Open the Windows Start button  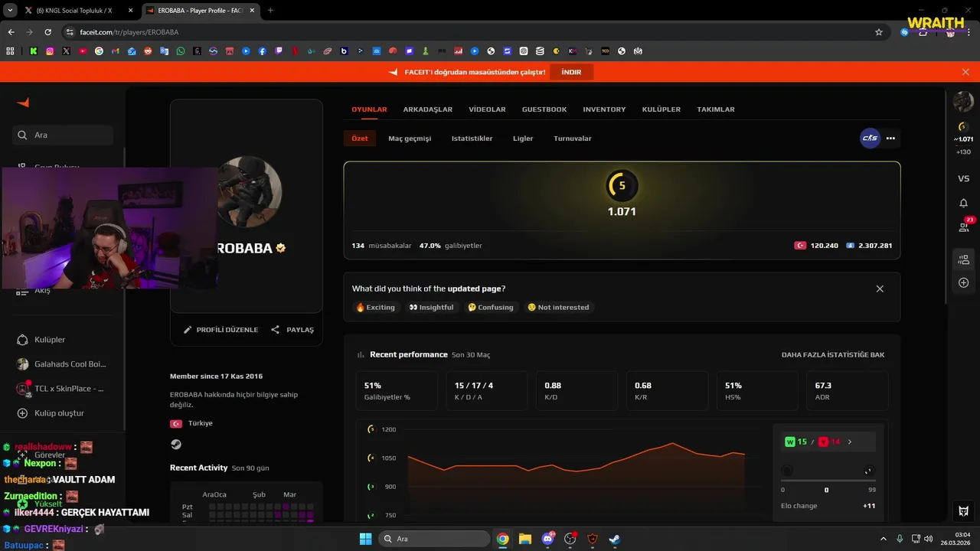pos(365,539)
